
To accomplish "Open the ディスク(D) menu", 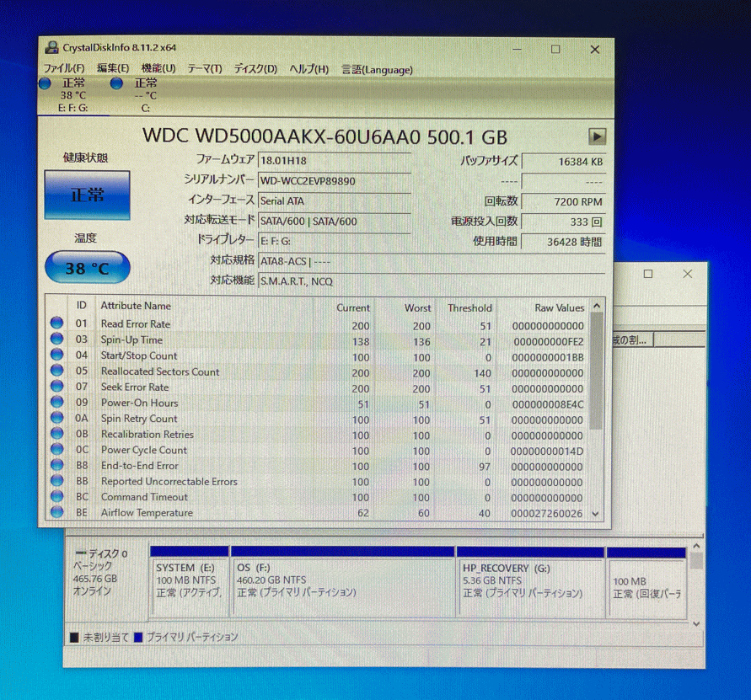I will [255, 69].
